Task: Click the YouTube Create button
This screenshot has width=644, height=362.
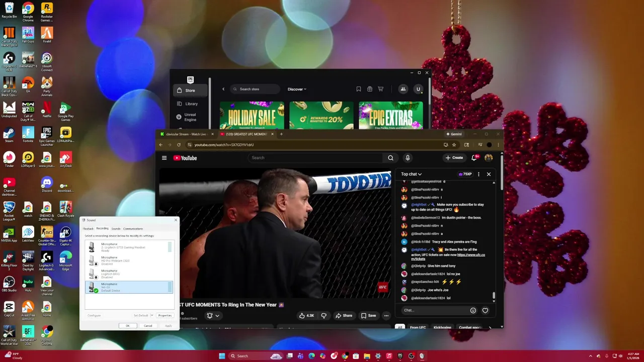Action: pos(454,158)
